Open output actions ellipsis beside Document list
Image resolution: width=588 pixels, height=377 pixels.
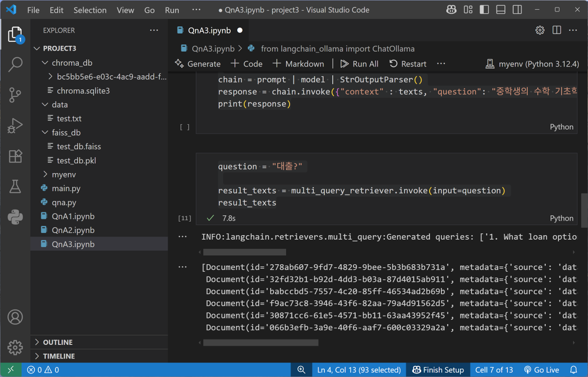pyautogui.click(x=182, y=267)
